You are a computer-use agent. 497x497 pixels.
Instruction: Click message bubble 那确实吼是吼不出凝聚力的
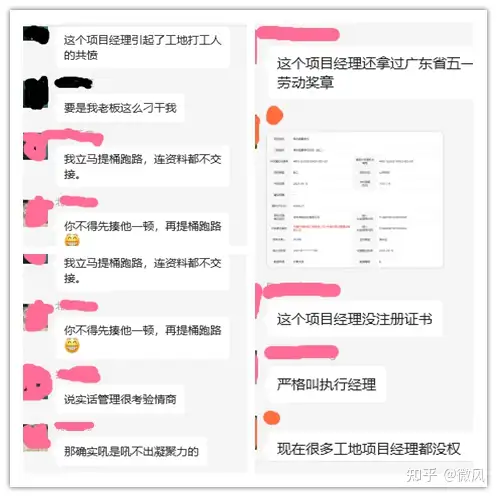(x=132, y=451)
